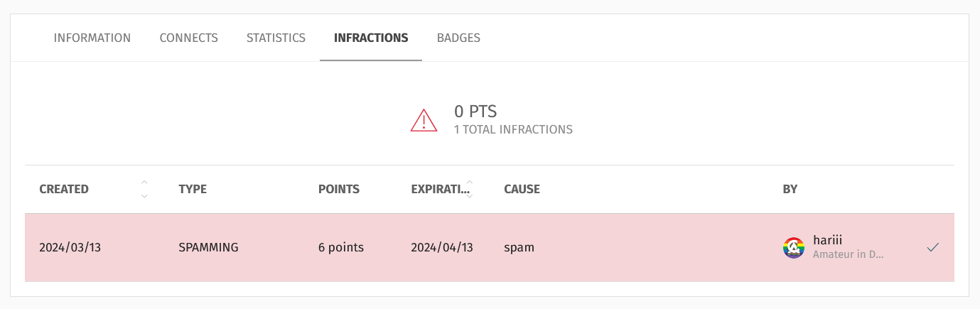Click the red warning triangle icon
980x309 pixels.
tap(424, 120)
